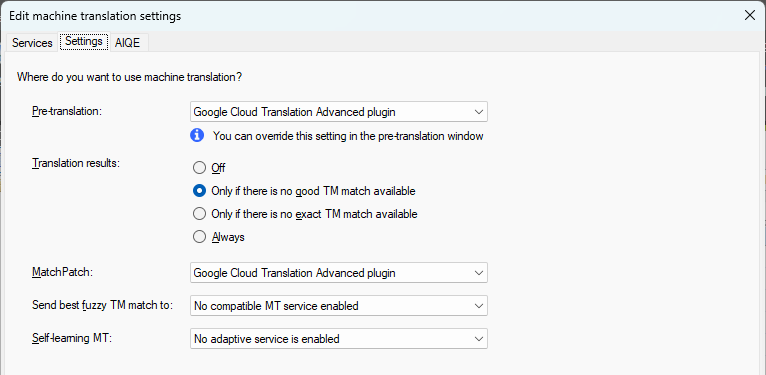
Task: Open 'Send best fuzzy TM match to' dropdown
Action: pyautogui.click(x=339, y=306)
